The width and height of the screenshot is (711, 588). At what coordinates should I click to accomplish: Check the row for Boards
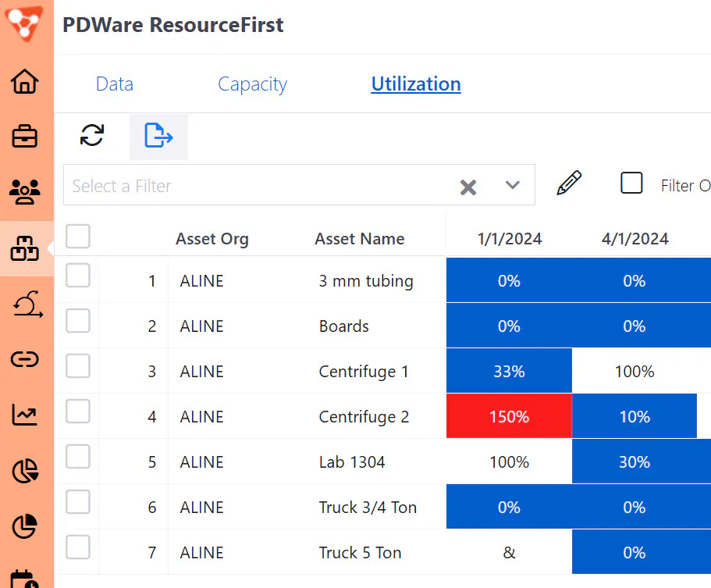pos(77,321)
